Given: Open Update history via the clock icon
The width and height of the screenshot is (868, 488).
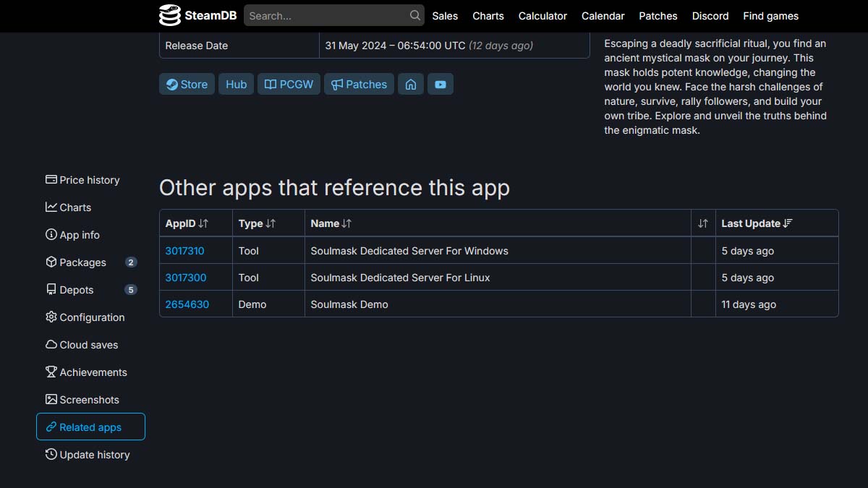Looking at the screenshot, I should tap(50, 454).
